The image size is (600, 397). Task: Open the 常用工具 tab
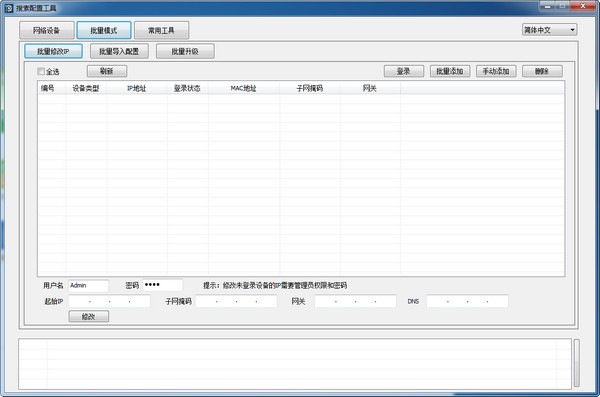[x=161, y=30]
